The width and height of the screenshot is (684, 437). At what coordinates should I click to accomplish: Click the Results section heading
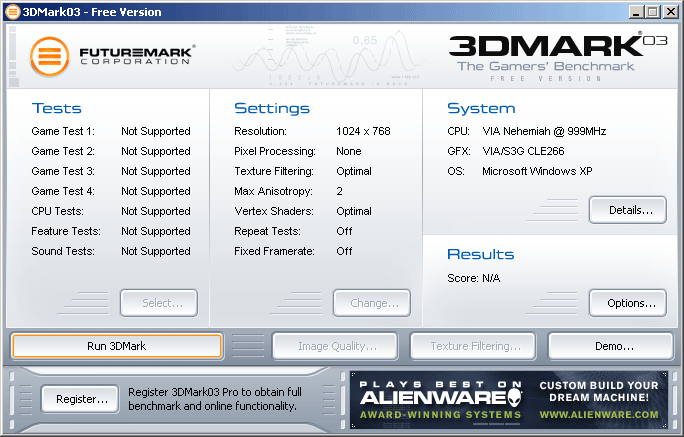481,254
